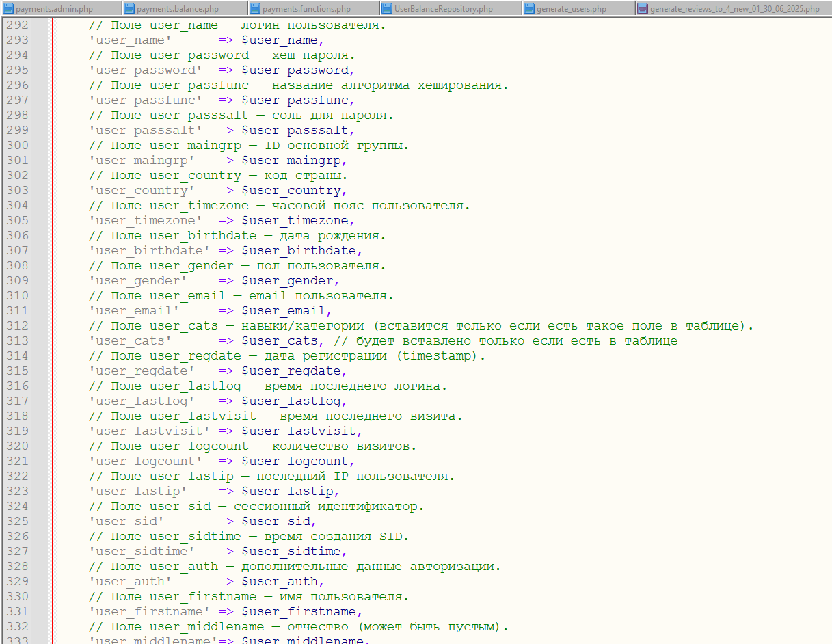The height and width of the screenshot is (644, 832).
Task: Click the blue save icon on payments.admin.php tab
Action: (x=9, y=9)
